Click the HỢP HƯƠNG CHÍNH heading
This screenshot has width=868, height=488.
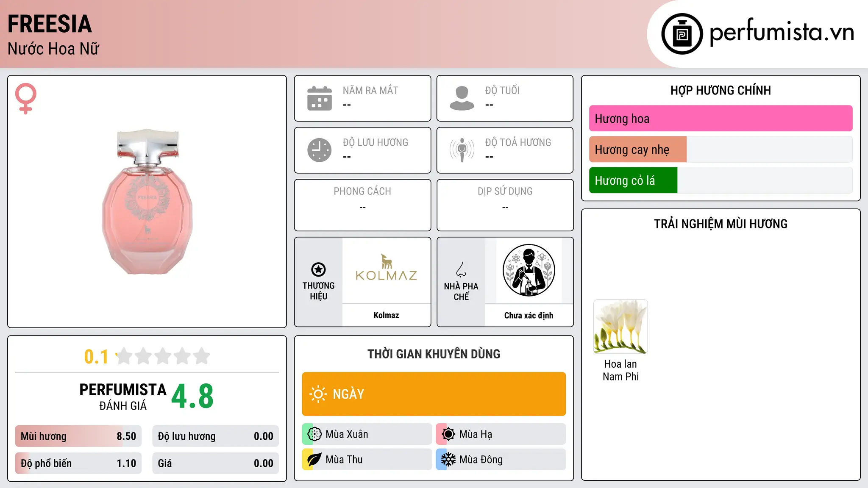pyautogui.click(x=721, y=90)
